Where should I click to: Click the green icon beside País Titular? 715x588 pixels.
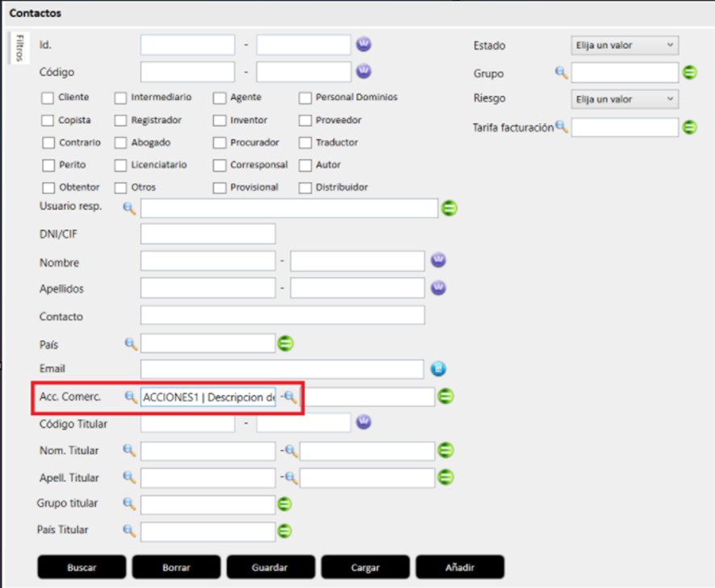[284, 532]
